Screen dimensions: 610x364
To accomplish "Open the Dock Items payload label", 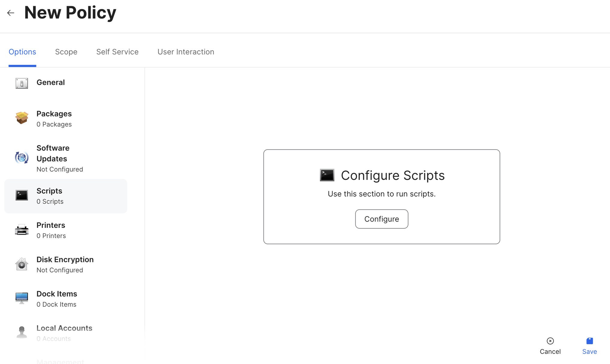I will (x=57, y=294).
